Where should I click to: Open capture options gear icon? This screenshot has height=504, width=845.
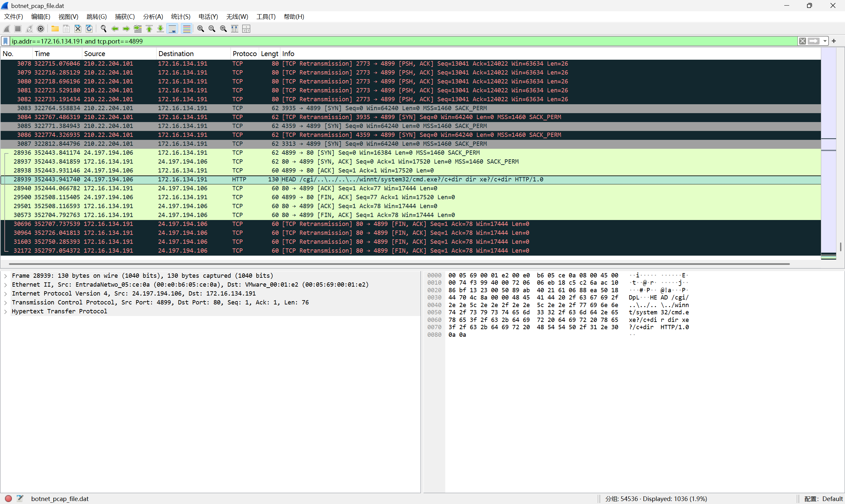[40, 29]
